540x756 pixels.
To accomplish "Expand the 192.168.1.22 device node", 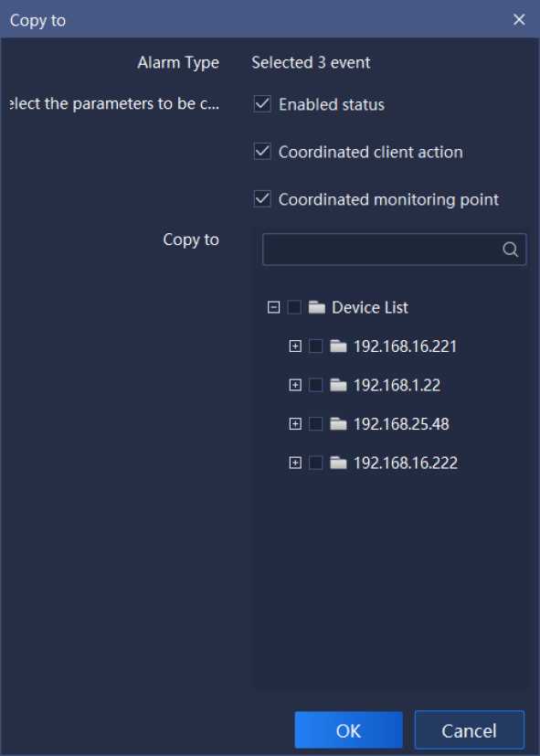I will (x=295, y=385).
